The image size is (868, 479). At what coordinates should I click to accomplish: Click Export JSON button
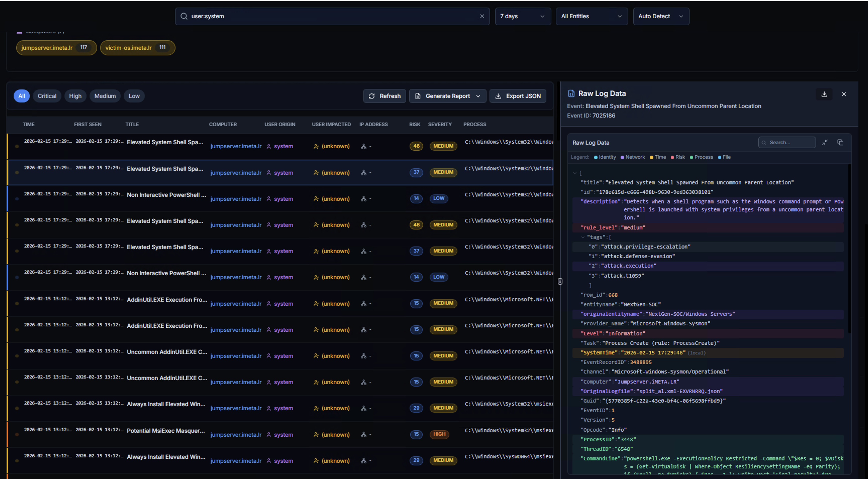coord(518,96)
